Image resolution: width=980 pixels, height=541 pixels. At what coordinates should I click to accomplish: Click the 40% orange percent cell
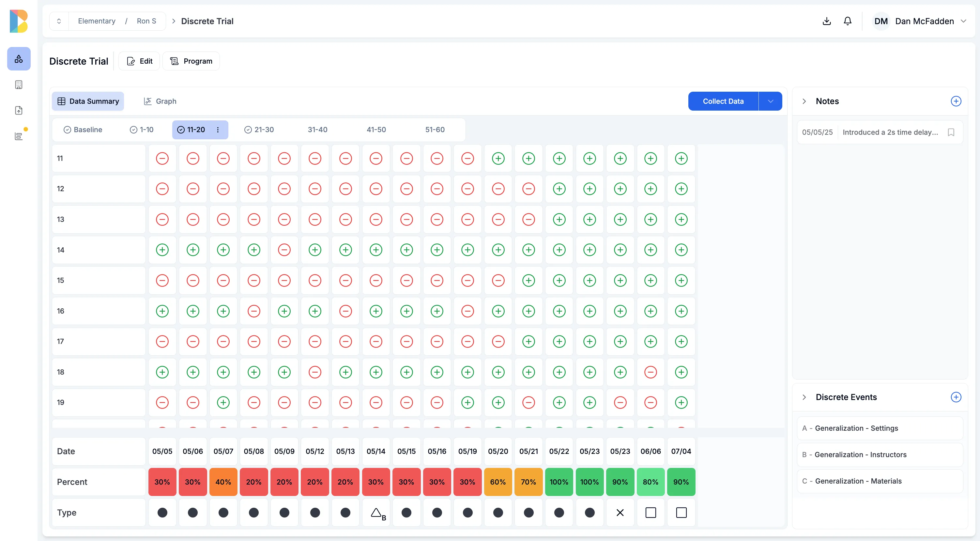pyautogui.click(x=223, y=482)
